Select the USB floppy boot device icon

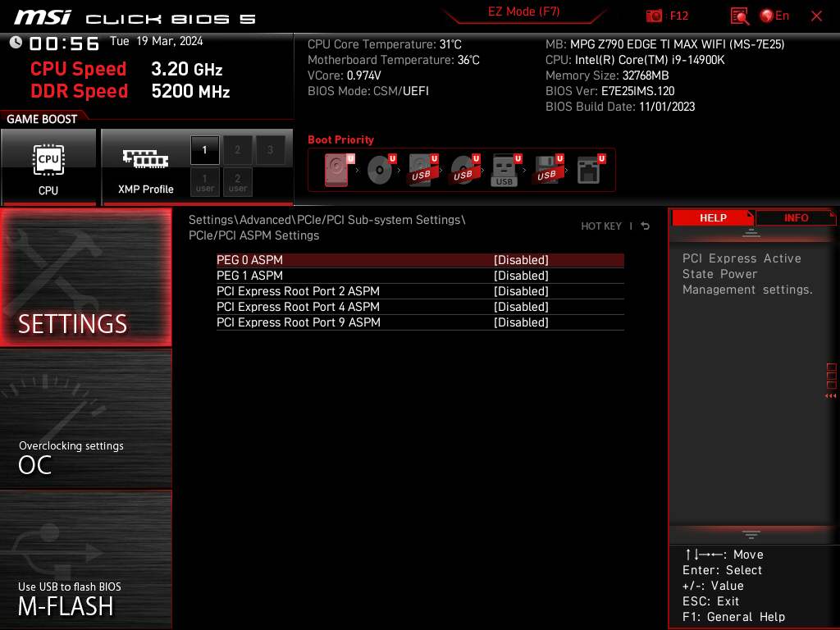point(548,170)
